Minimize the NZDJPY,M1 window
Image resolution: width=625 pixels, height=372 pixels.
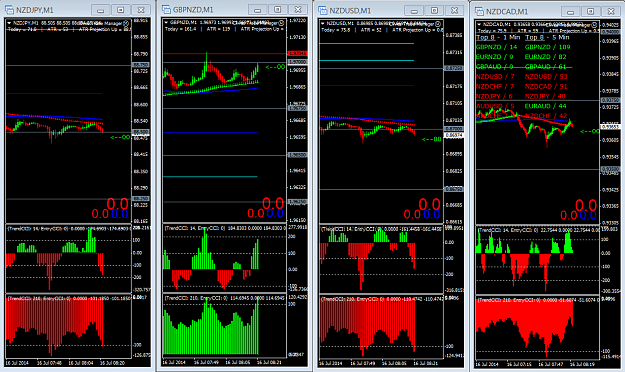[100, 10]
